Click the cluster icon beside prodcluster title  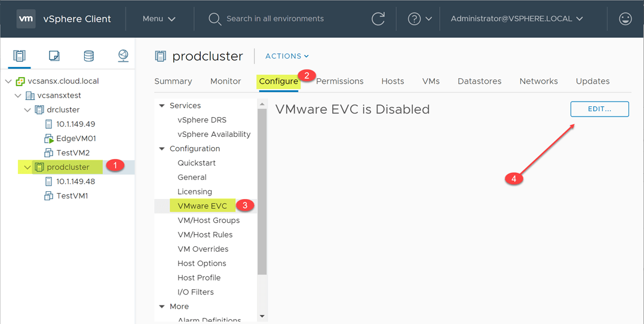[x=161, y=56]
